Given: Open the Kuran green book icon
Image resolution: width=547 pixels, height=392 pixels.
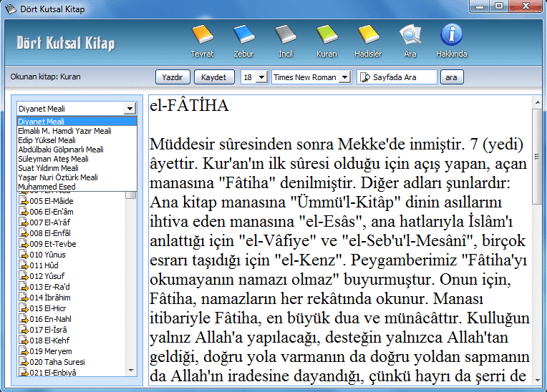Looking at the screenshot, I should 327,34.
